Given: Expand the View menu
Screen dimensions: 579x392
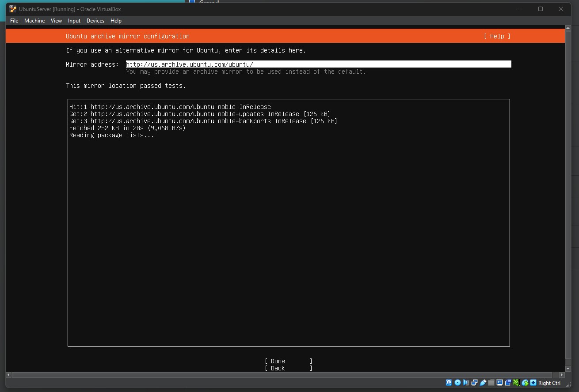Looking at the screenshot, I should [x=56, y=21].
